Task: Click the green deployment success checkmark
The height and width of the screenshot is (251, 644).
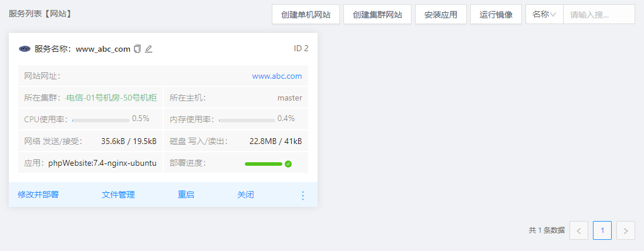Action: click(x=288, y=164)
